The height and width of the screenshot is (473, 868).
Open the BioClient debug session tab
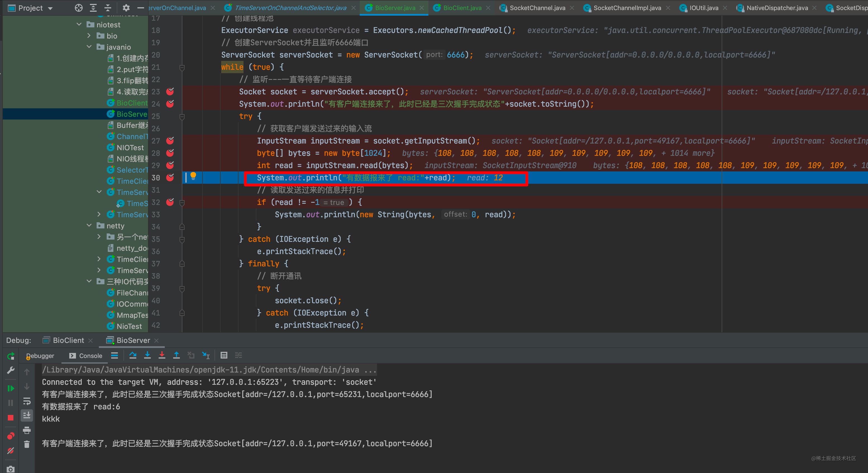point(68,340)
